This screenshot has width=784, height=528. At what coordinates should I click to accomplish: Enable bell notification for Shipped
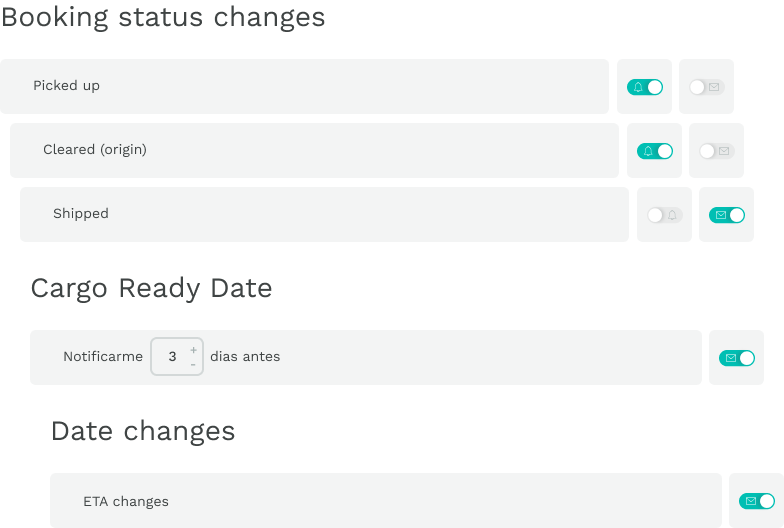pos(665,215)
